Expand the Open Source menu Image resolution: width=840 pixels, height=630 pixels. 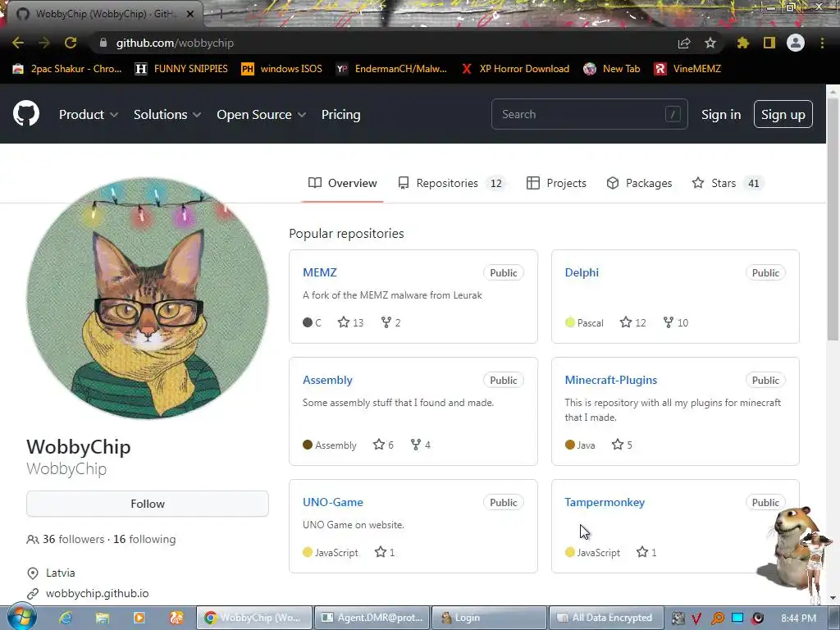(x=261, y=114)
